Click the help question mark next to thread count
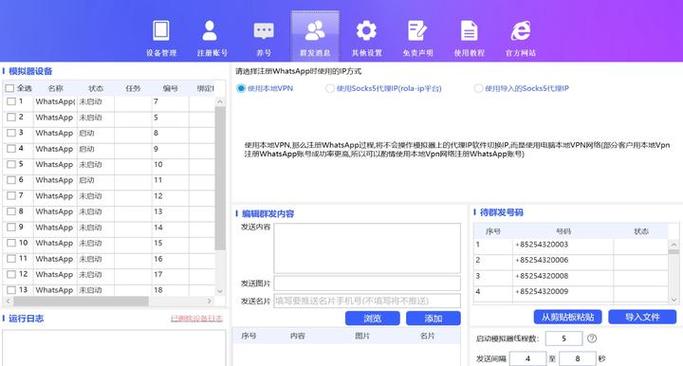Image resolution: width=683 pixels, height=366 pixels. 592,338
